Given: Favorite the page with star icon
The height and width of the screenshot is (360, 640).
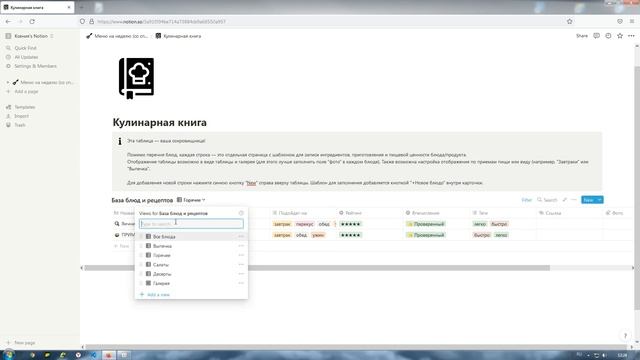Looking at the screenshot, I should [620, 36].
